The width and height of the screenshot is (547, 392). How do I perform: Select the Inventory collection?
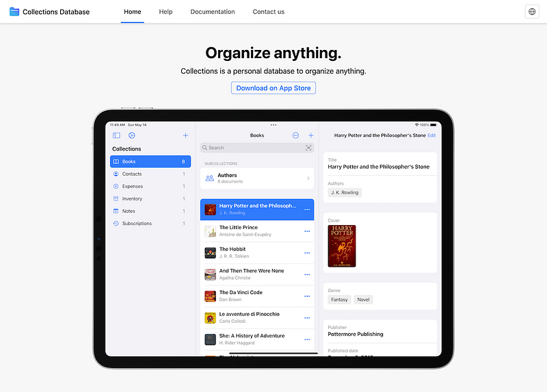click(150, 198)
